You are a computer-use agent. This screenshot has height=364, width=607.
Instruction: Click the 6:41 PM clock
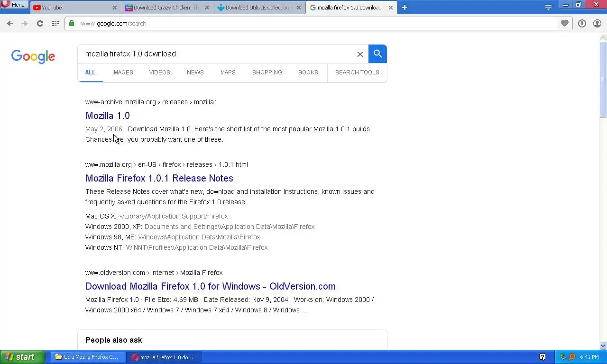[589, 357]
